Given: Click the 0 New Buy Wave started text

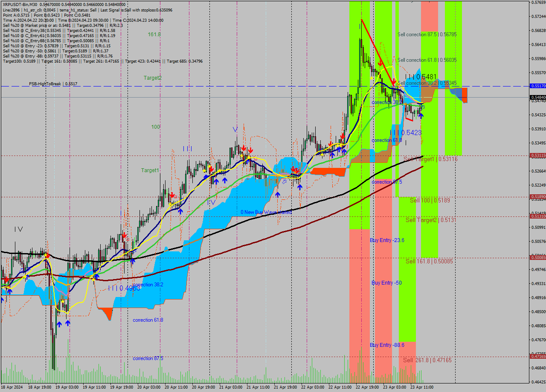Looking at the screenshot, I should 266,212.
